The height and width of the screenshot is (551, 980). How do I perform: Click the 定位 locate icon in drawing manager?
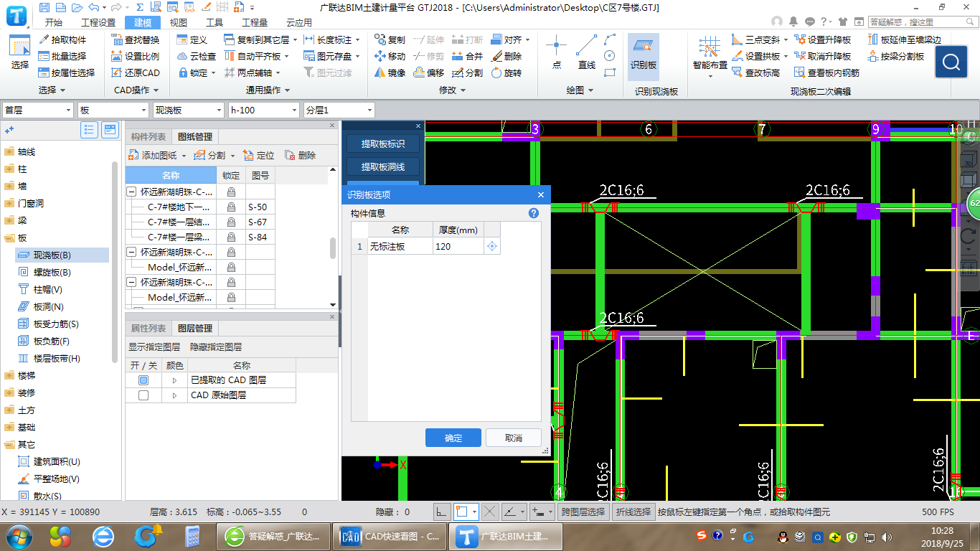tap(259, 155)
